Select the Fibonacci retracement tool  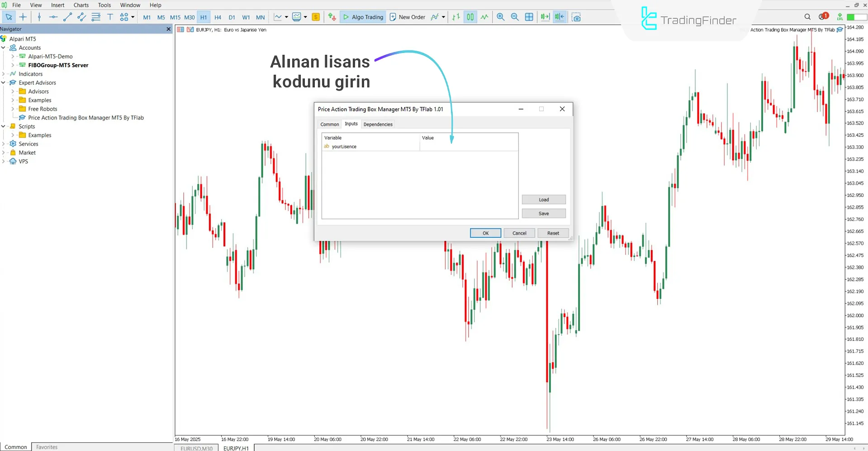coord(96,17)
